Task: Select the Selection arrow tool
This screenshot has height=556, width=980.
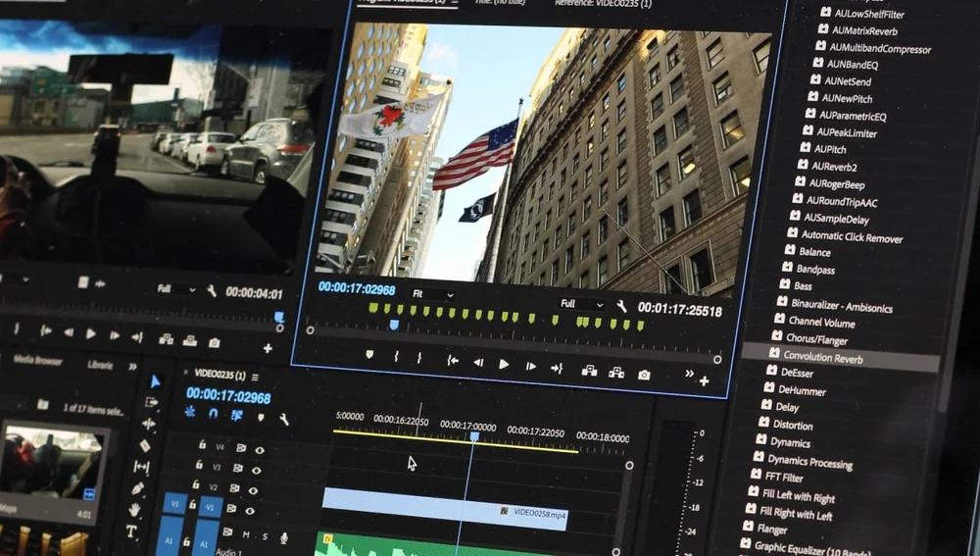Action: point(156,380)
